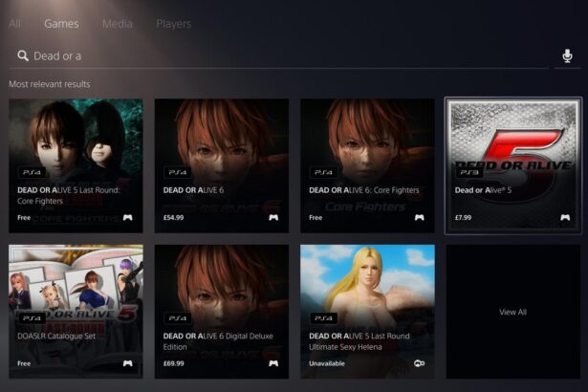The image size is (588, 392).
Task: Switch to the All tab
Action: tap(14, 24)
